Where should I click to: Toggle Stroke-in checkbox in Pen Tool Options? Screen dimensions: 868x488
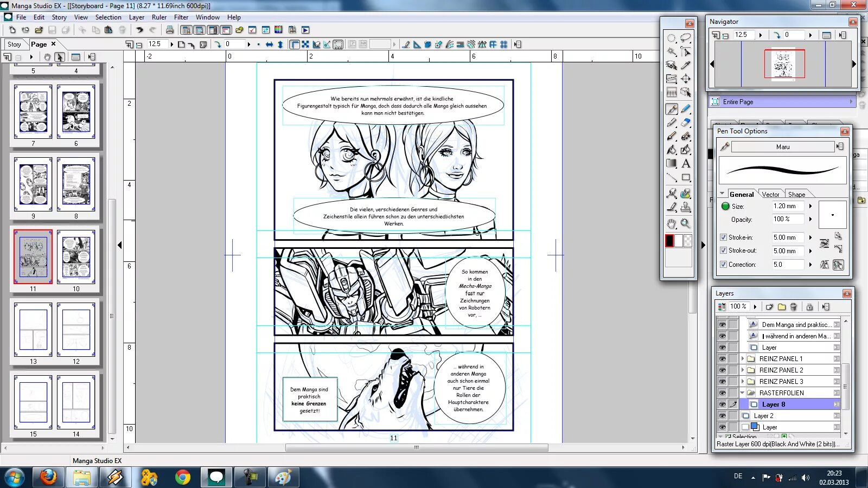coord(723,237)
